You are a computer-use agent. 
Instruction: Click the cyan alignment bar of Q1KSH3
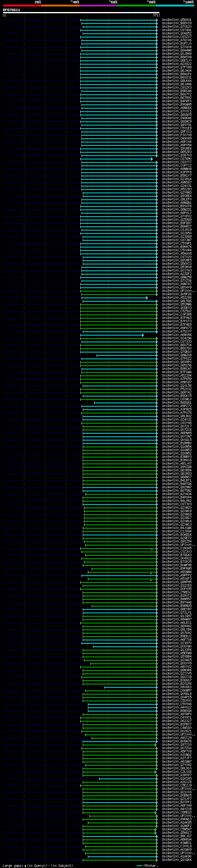[x=128, y=779]
